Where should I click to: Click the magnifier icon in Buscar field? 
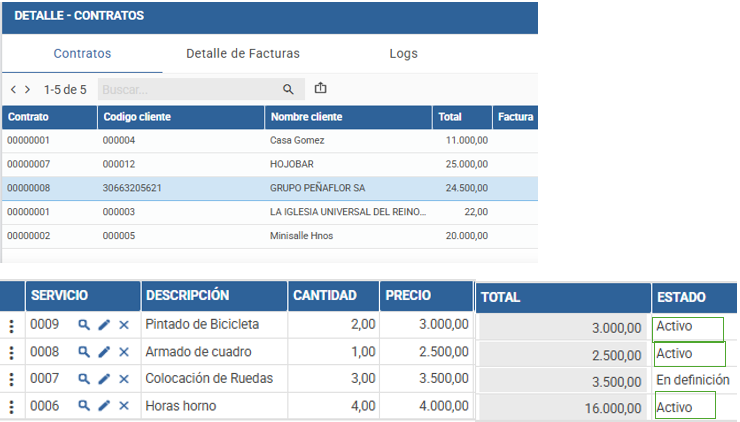(x=288, y=89)
